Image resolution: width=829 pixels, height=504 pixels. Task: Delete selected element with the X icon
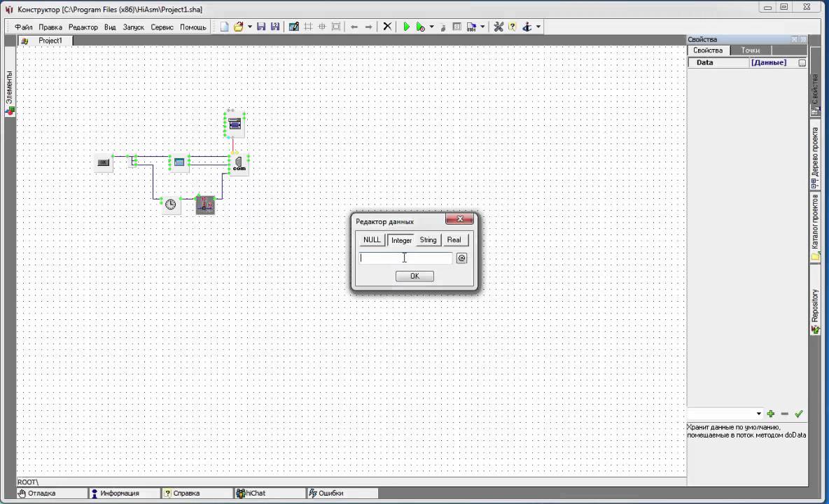(x=387, y=27)
